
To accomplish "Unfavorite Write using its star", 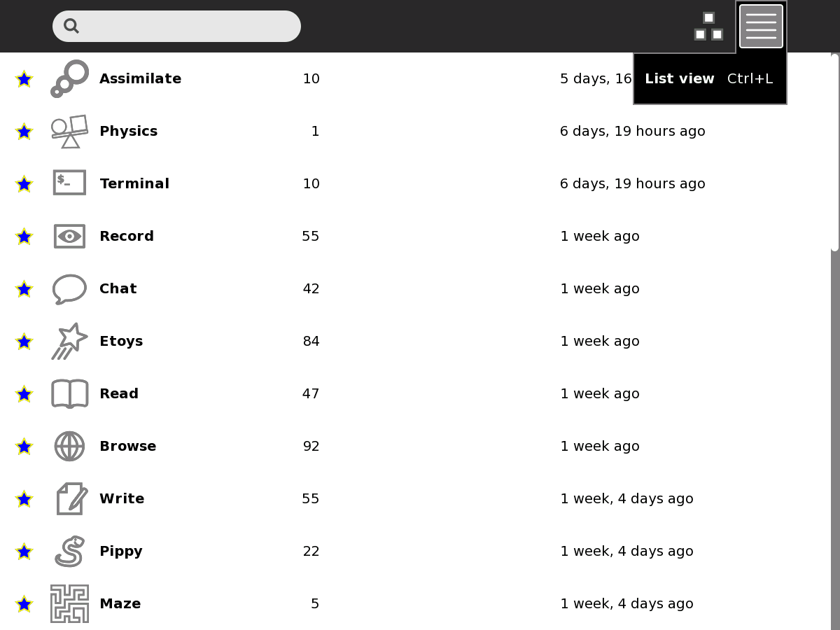I will (24, 499).
